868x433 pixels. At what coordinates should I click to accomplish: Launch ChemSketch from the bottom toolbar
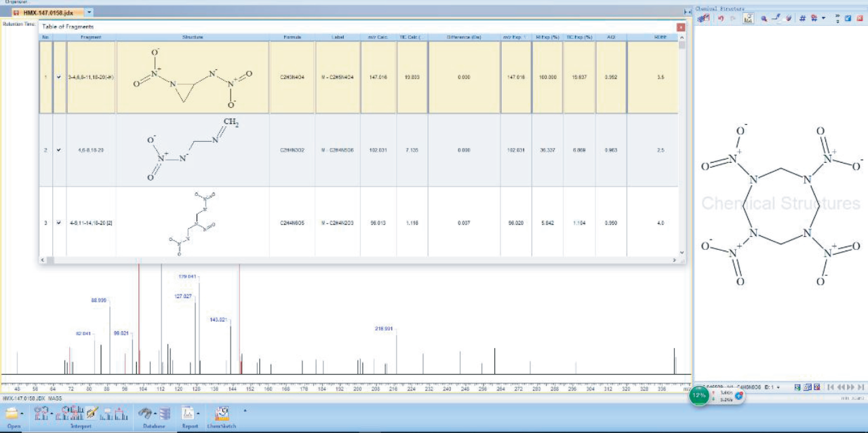(x=222, y=413)
